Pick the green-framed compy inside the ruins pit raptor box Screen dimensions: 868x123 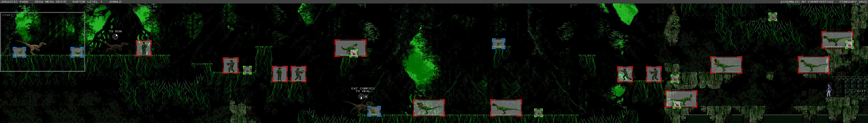(x=677, y=104)
